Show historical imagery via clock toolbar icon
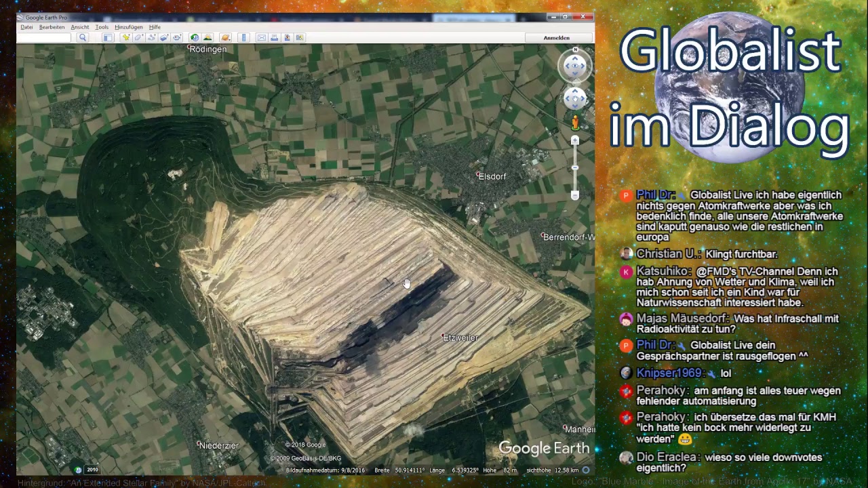 (x=195, y=37)
